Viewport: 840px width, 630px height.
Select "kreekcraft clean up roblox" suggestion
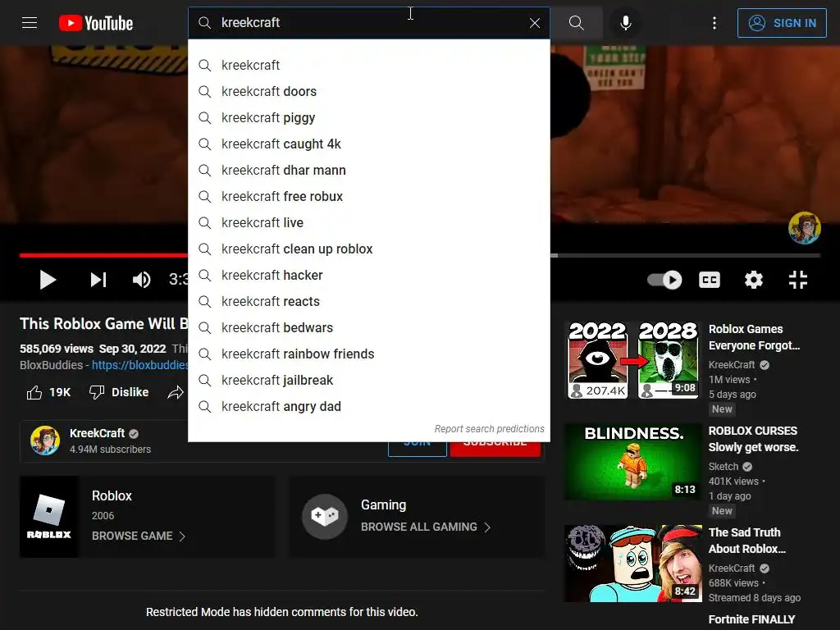pyautogui.click(x=368, y=249)
